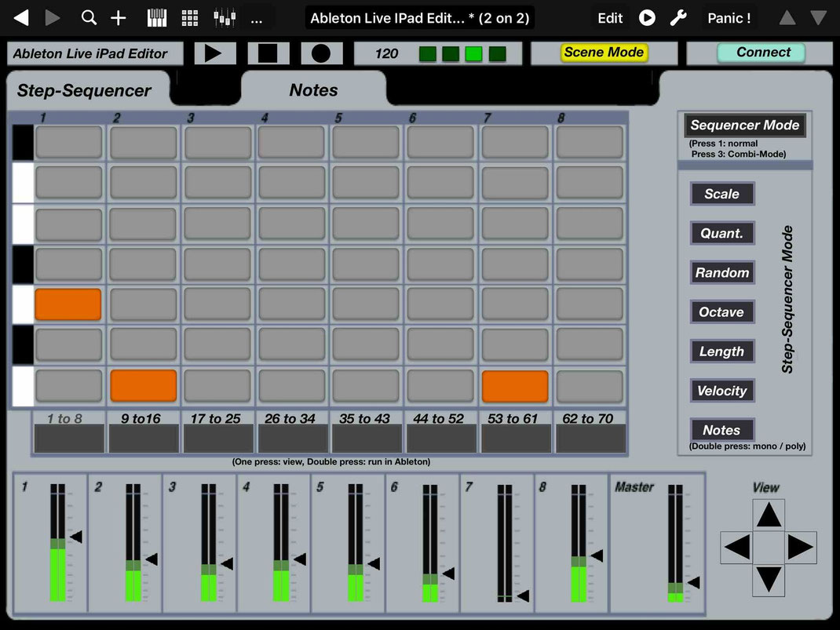This screenshot has width=840, height=630.
Task: Start playback with the transport Play button
Action: click(215, 53)
